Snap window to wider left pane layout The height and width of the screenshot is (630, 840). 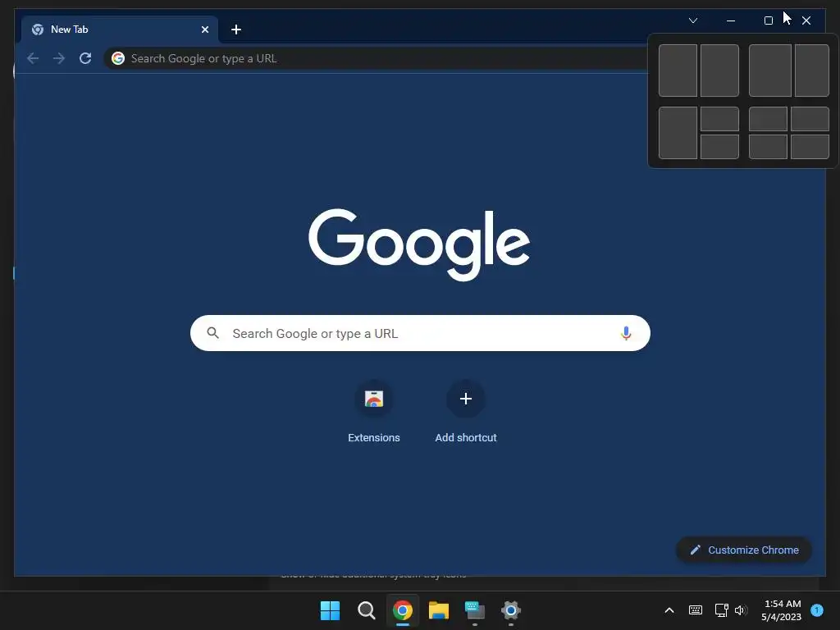769,71
